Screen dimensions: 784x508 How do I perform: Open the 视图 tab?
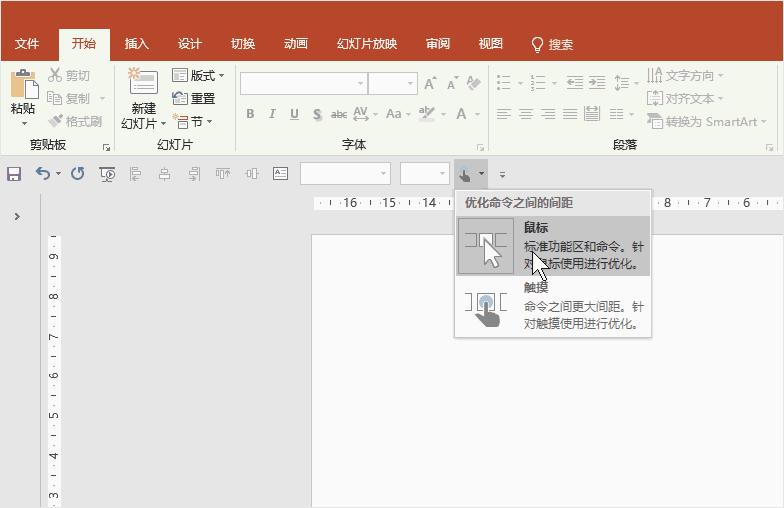click(490, 44)
